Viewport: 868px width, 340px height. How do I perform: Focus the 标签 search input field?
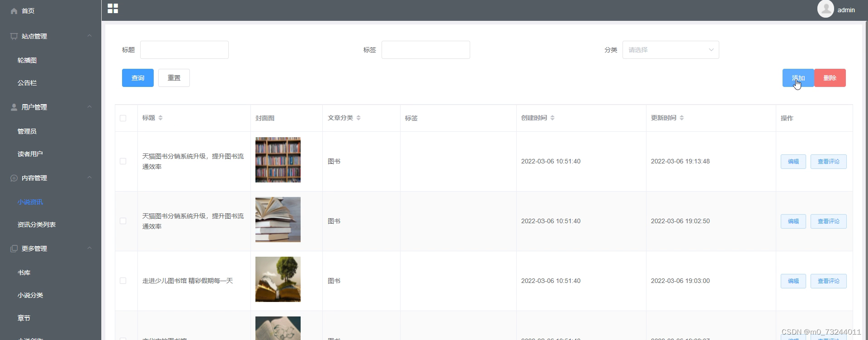pos(426,50)
